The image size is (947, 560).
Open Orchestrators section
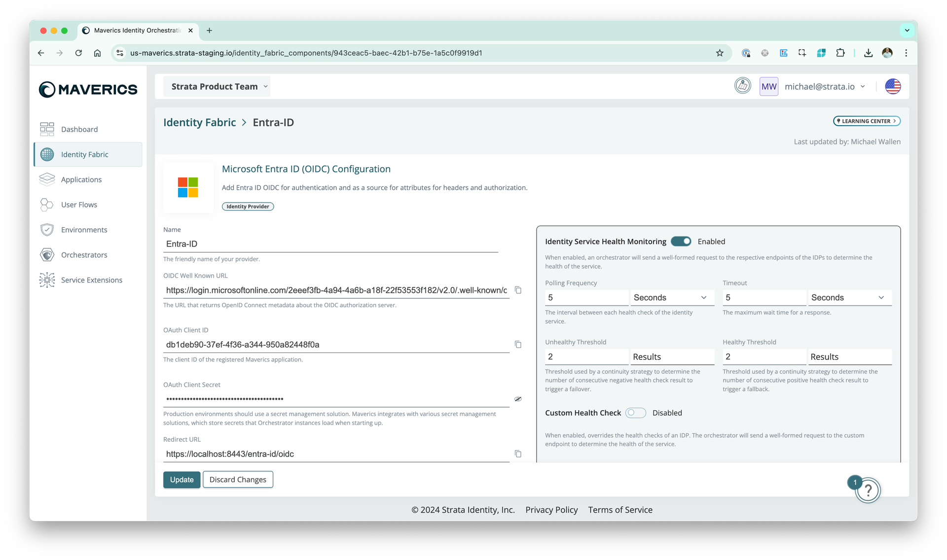tap(88, 255)
